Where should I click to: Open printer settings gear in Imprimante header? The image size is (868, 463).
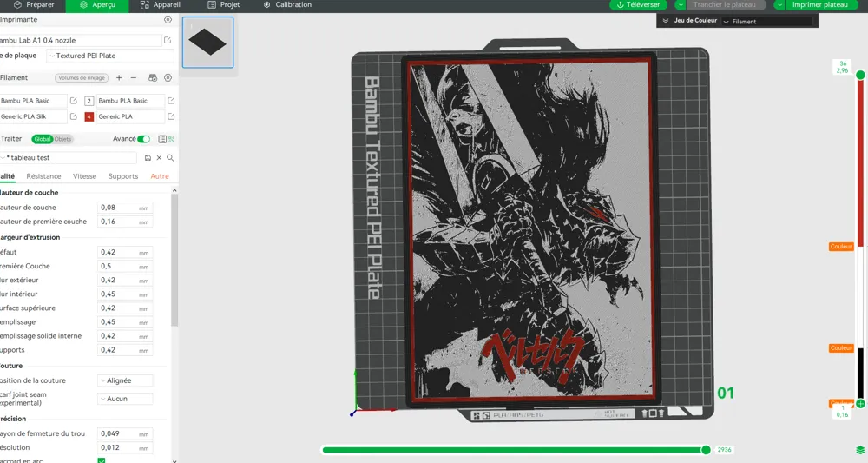pos(168,19)
